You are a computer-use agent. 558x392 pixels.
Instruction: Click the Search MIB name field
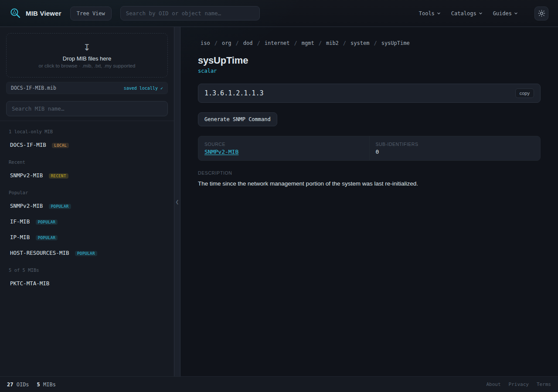(87, 109)
